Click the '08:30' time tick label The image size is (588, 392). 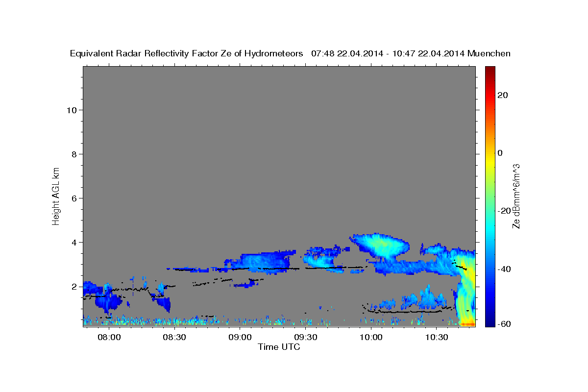pos(174,338)
